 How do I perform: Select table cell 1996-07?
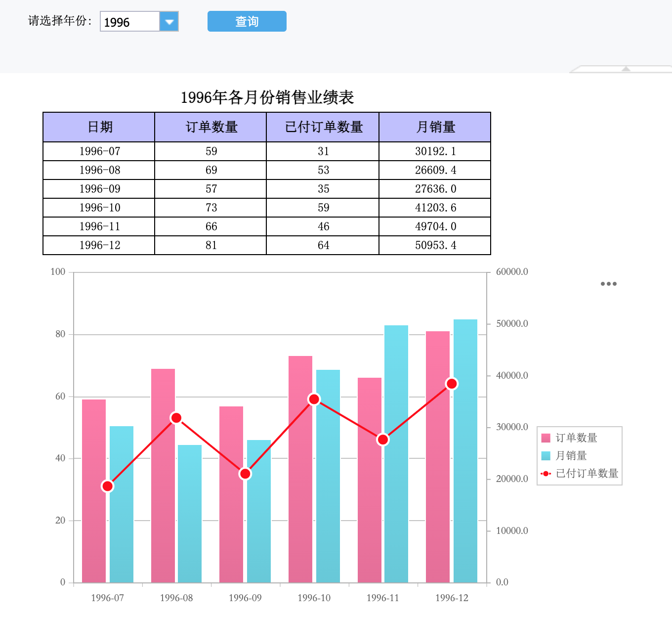point(99,151)
